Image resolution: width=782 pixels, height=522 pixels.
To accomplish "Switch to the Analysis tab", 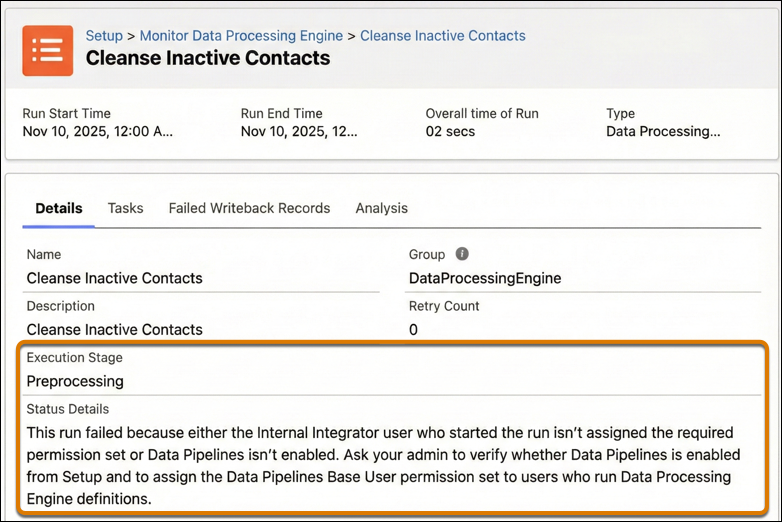I will pos(381,208).
